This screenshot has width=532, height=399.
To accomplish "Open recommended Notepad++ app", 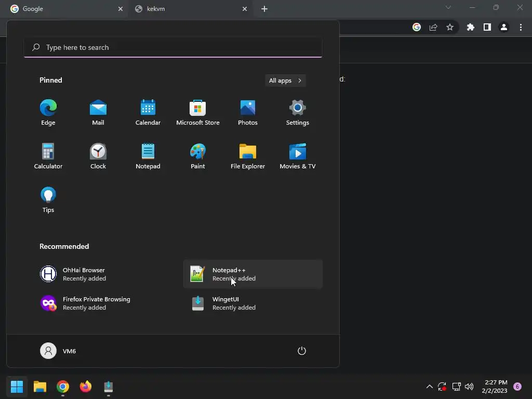I will pos(253,274).
